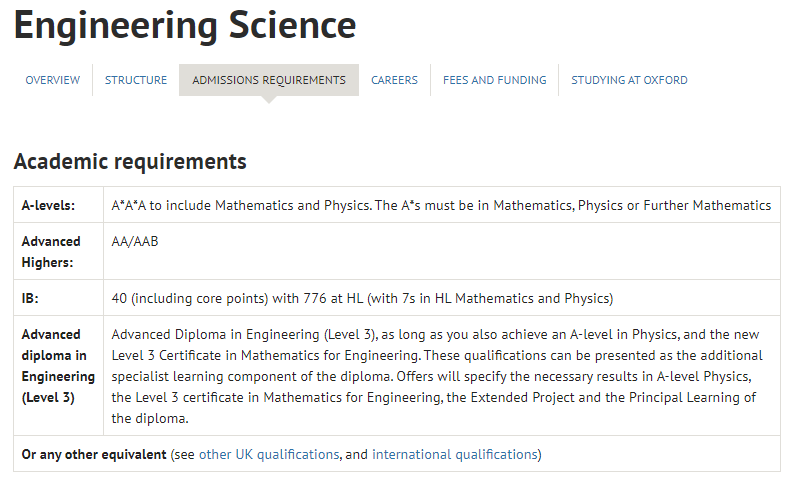This screenshot has height=488, width=800.
Task: Click the A*A*A requirement text
Action: pyautogui.click(x=441, y=205)
